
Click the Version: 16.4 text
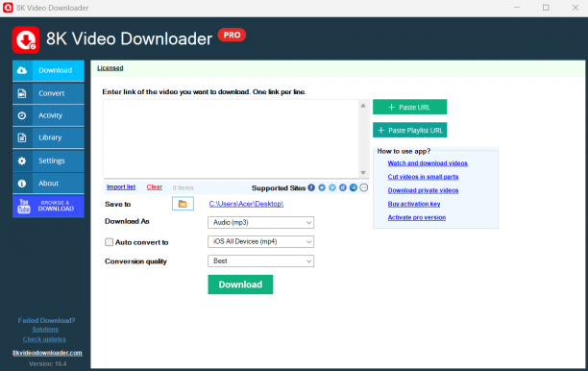(x=48, y=364)
